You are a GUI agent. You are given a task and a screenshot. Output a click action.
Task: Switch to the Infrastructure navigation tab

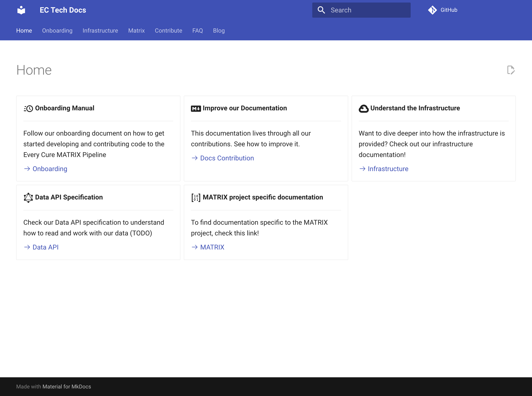tap(100, 31)
